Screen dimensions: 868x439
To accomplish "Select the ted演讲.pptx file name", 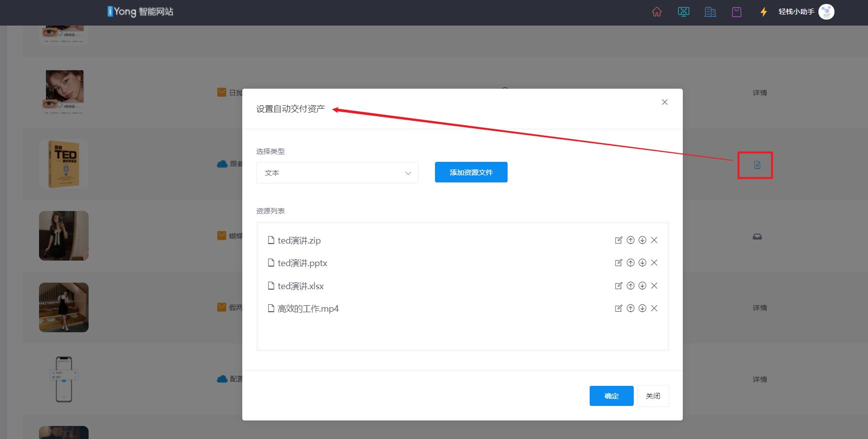I will pyautogui.click(x=302, y=263).
